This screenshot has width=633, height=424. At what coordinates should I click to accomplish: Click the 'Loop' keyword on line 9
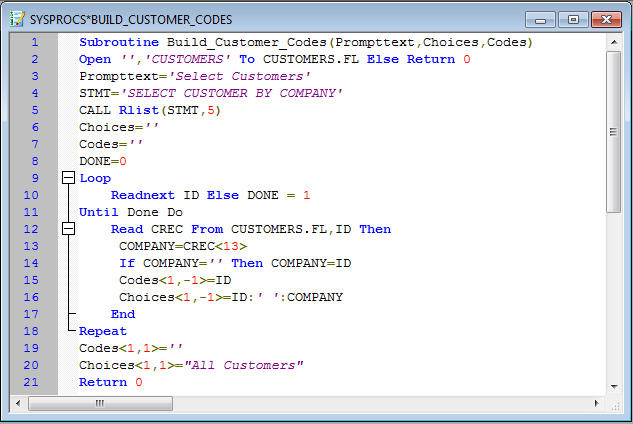point(95,178)
